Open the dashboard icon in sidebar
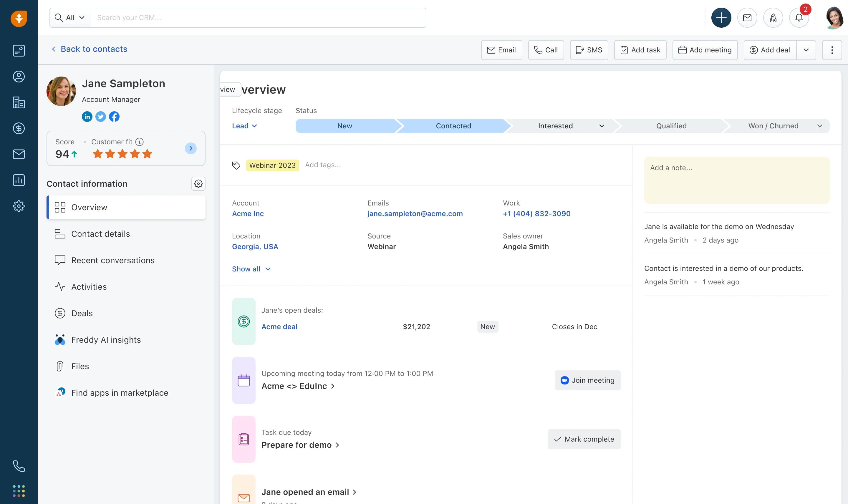The image size is (848, 504). pyautogui.click(x=19, y=51)
